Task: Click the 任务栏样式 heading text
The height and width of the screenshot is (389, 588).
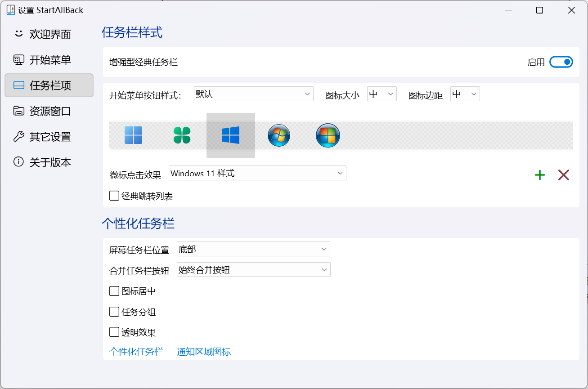Action: click(132, 32)
